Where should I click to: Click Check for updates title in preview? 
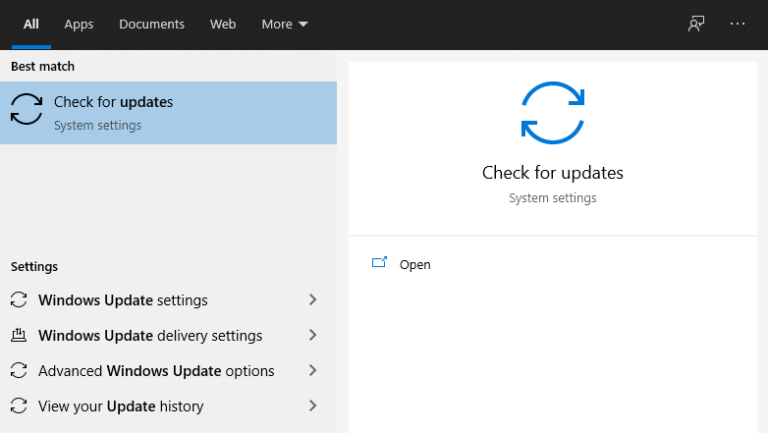pos(552,173)
